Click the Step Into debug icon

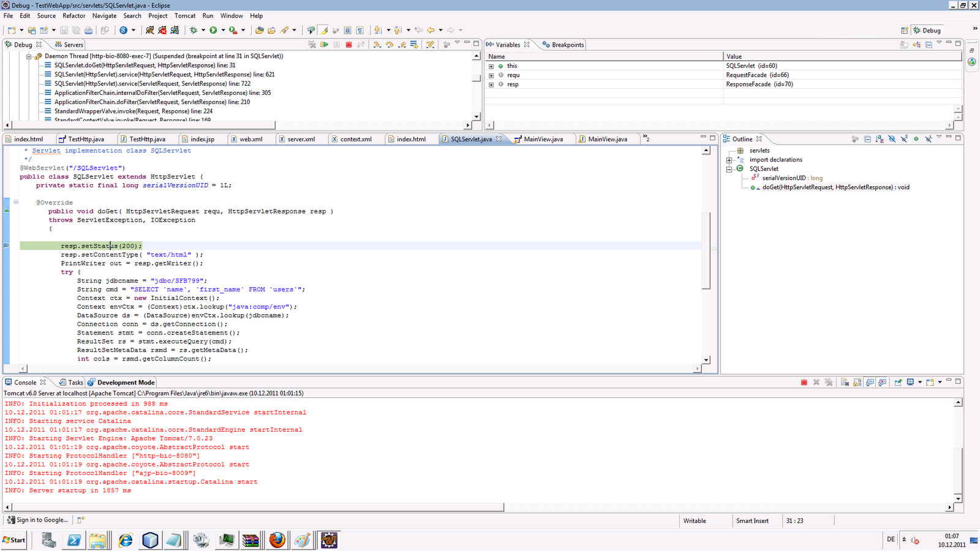(x=377, y=44)
